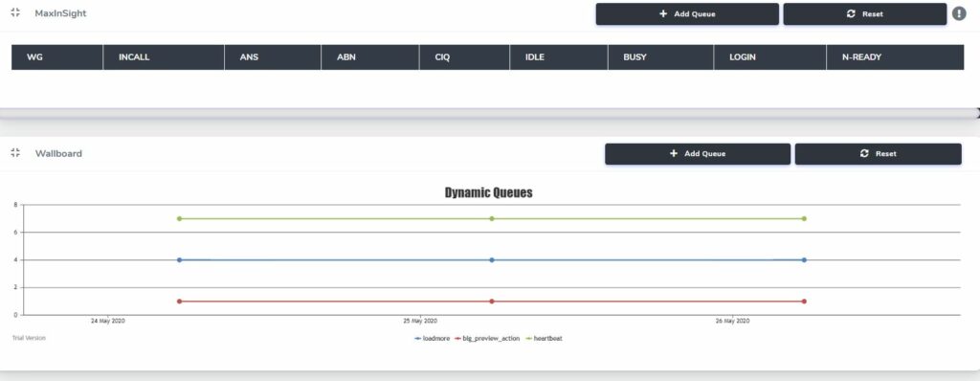
Task: Toggle the big_preview_action legend entry
Action: click(x=487, y=339)
